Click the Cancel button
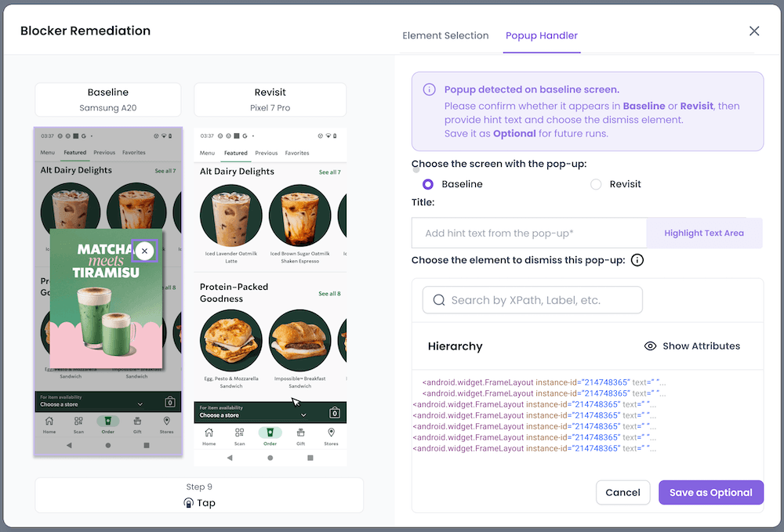The image size is (784, 532). [622, 493]
